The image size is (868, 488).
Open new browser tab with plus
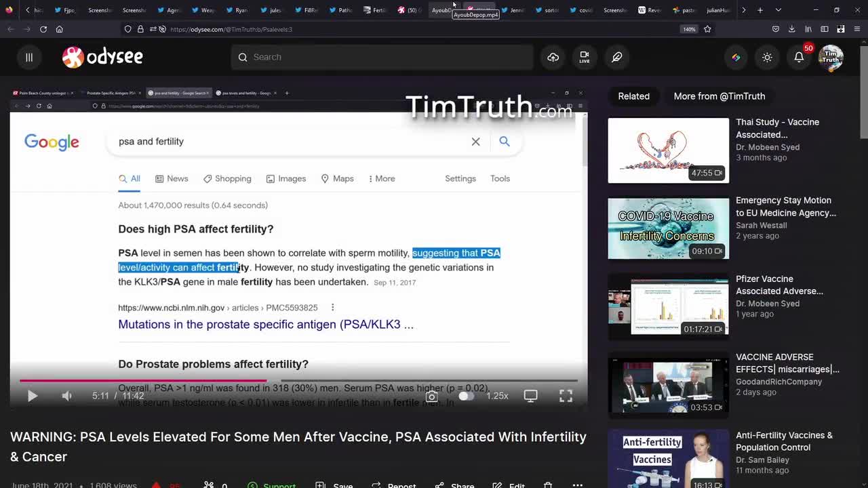point(759,10)
